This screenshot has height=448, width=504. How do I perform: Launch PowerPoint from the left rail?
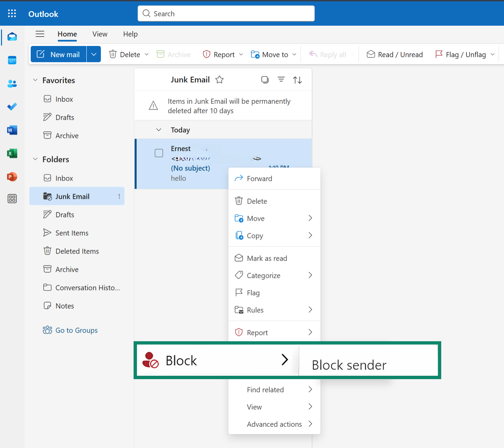[x=12, y=177]
